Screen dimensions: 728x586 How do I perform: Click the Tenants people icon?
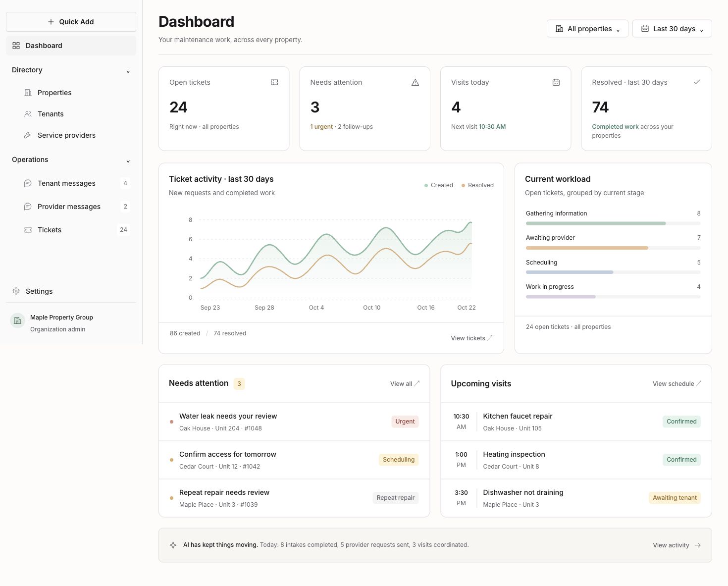[x=28, y=114]
